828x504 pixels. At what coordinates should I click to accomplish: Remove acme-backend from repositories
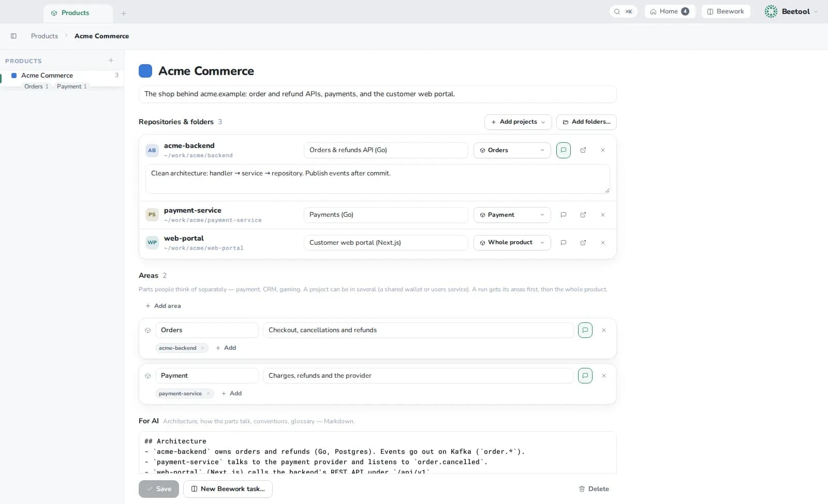[603, 150]
